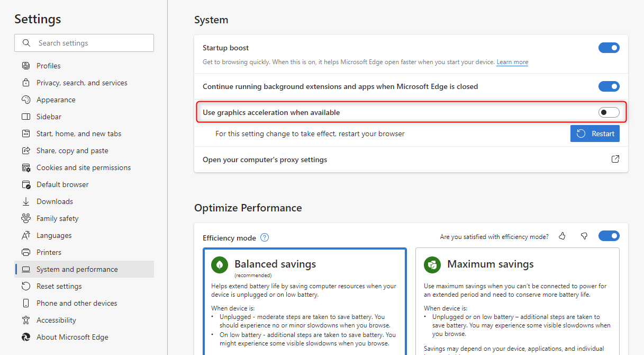Viewport: 644px width, 355px height.
Task: Click the Efficiency mode help icon
Action: (264, 237)
